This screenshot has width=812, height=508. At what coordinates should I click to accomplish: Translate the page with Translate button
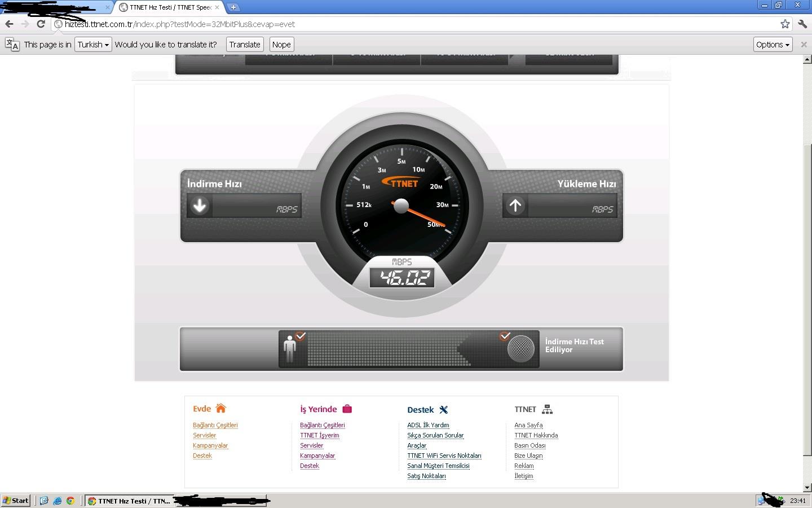pos(245,45)
